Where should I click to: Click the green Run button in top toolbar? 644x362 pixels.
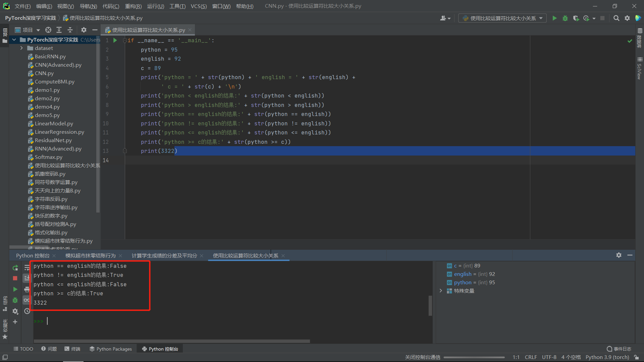(x=554, y=18)
